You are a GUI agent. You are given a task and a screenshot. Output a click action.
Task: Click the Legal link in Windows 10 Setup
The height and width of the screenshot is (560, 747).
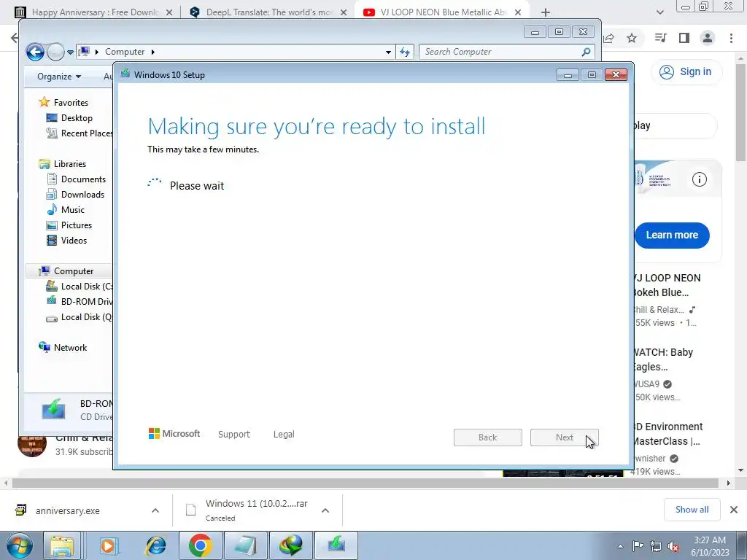[284, 435]
